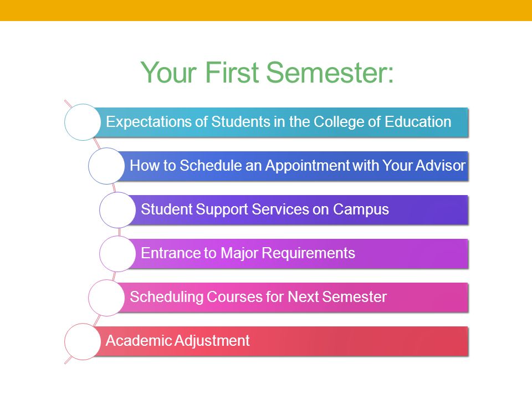This screenshot has height=399, width=532.
Task: Select the Expectations of Students in the College text
Action: tap(279, 122)
